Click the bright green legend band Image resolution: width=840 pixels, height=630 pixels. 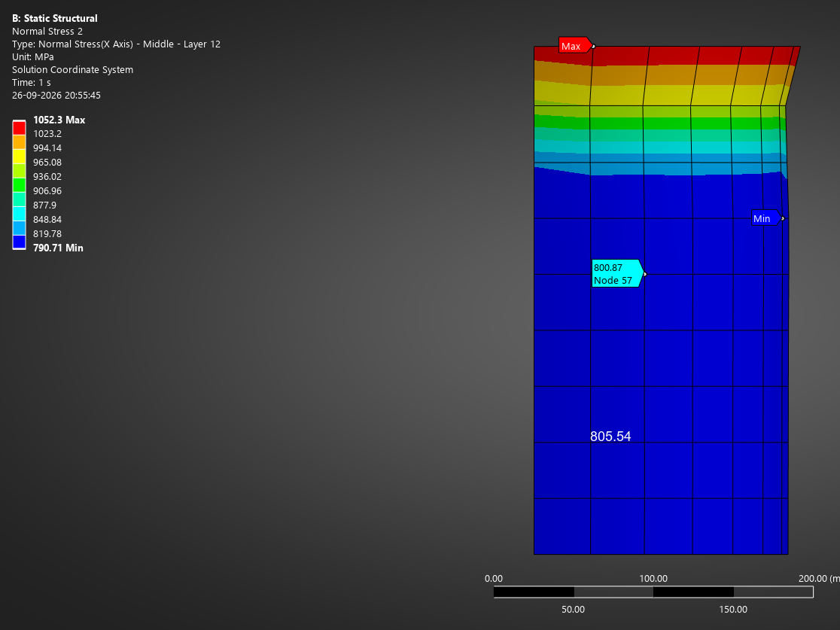[20, 185]
